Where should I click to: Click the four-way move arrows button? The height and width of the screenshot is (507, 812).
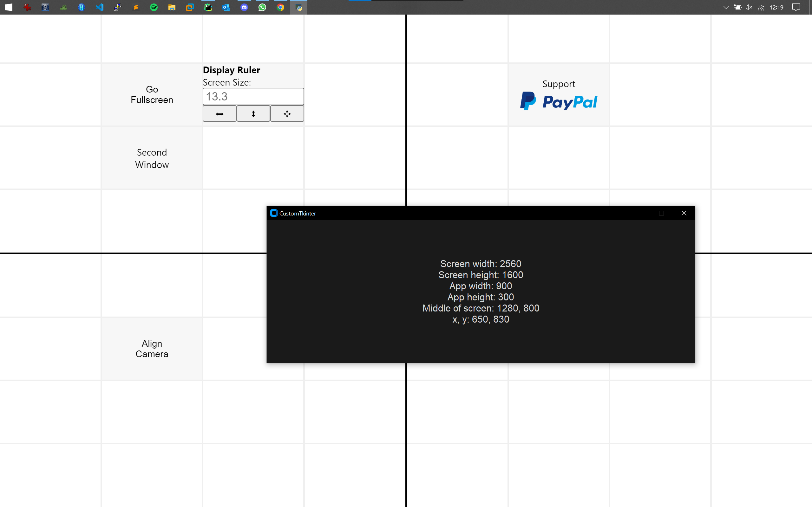click(287, 114)
